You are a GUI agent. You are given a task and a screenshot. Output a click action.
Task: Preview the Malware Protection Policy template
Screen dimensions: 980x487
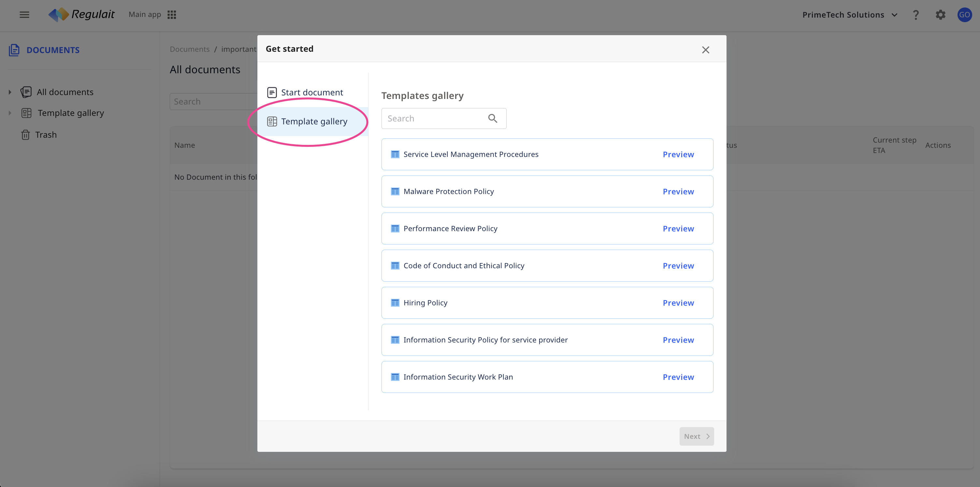pyautogui.click(x=678, y=192)
